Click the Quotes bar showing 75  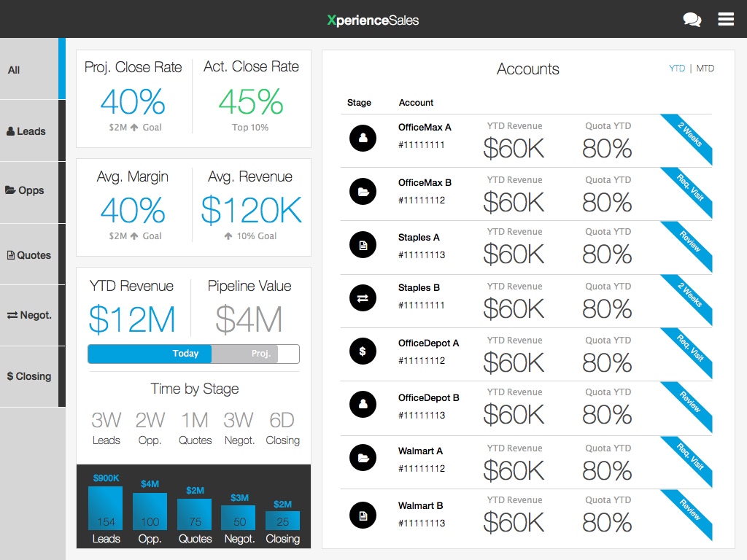194,514
